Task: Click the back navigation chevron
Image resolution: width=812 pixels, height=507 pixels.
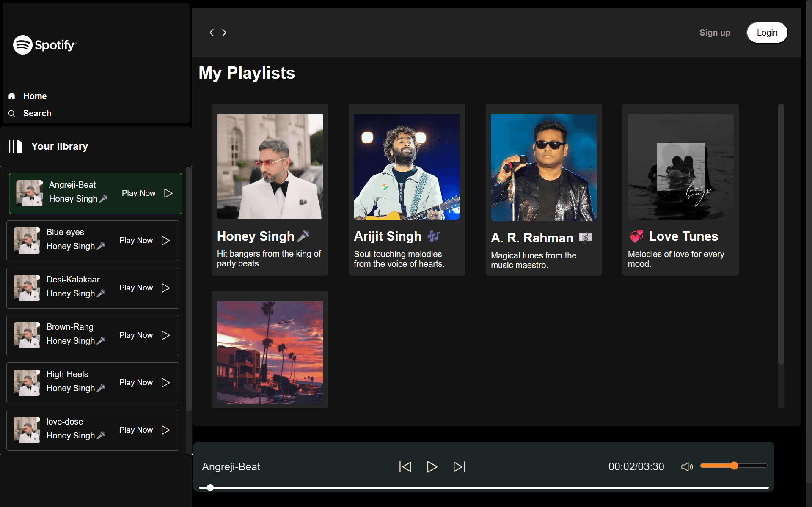Action: point(212,33)
